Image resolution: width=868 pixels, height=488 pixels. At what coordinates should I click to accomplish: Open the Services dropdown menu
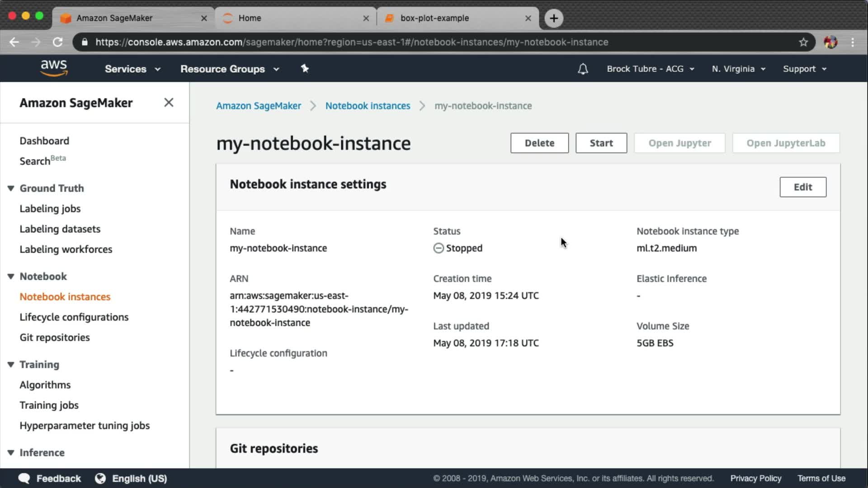132,69
